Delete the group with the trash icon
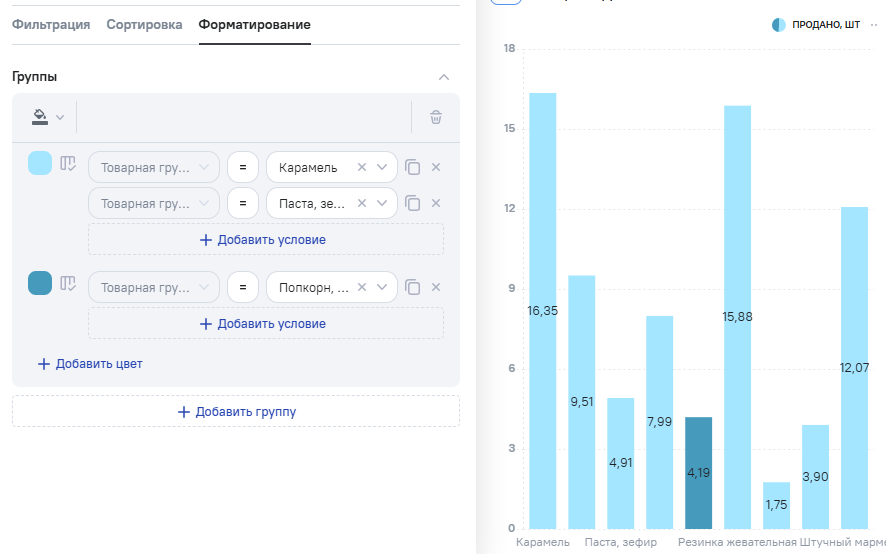 [x=436, y=117]
